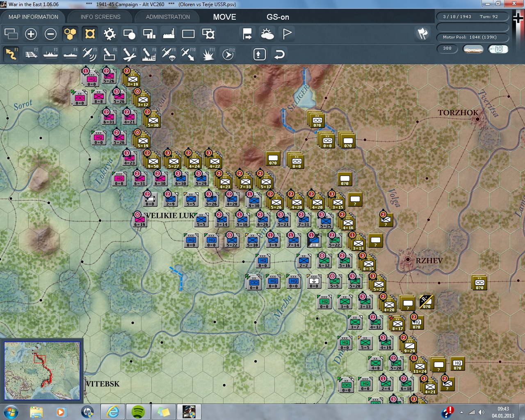Click the MOVE mode label
525x420 pixels.
pos(224,17)
